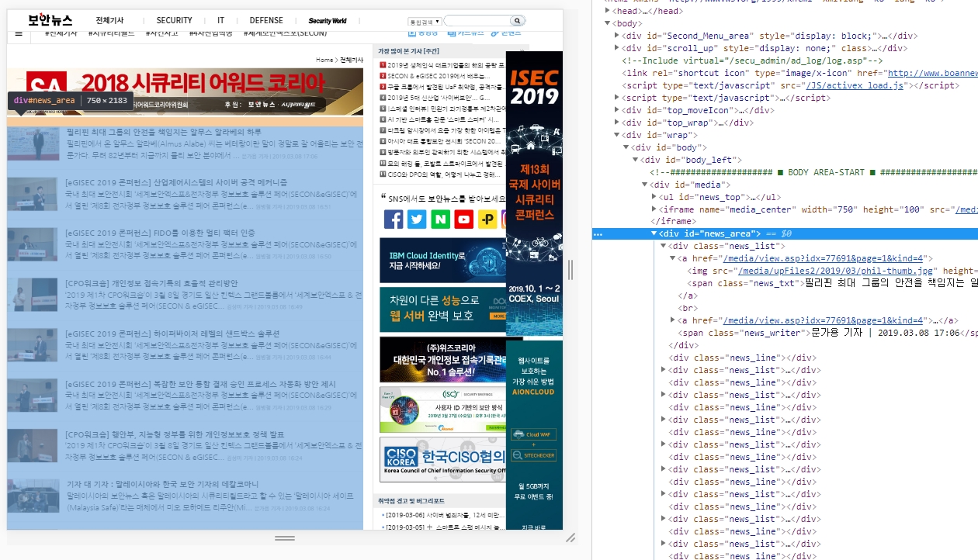
Task: Collapse the body node in DOM tree
Action: click(x=608, y=22)
